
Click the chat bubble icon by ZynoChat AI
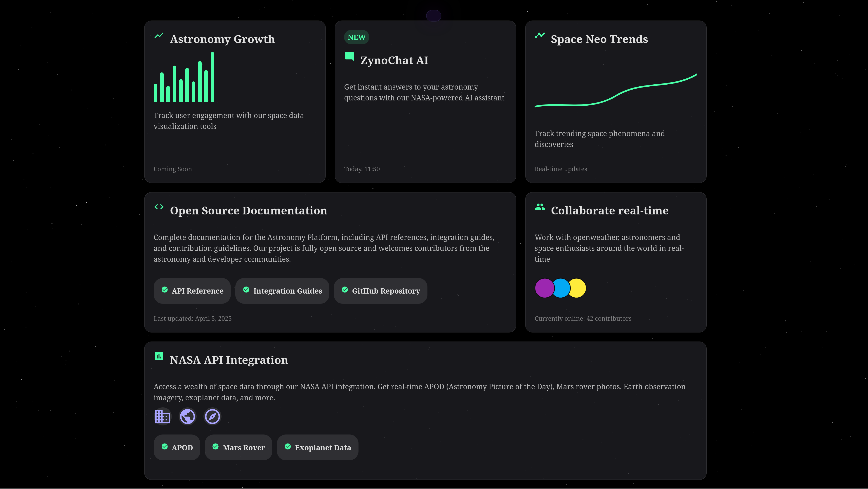pos(349,56)
